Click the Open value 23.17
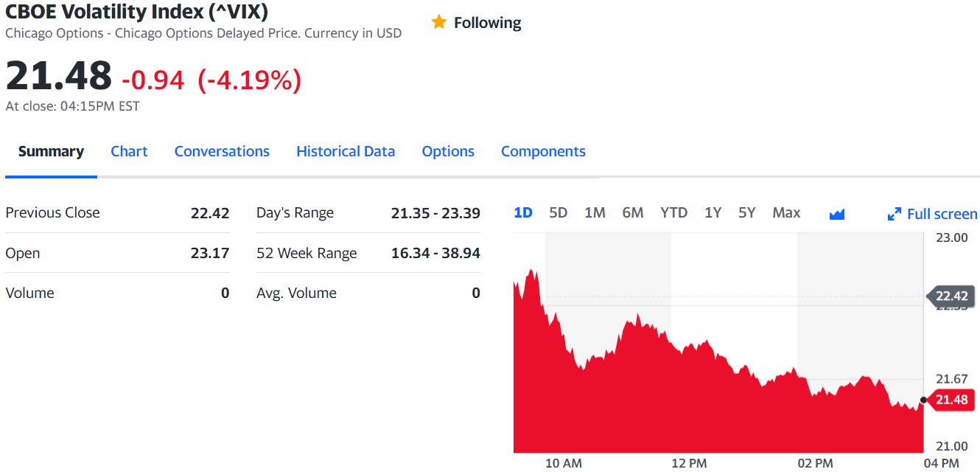The width and height of the screenshot is (980, 472). pos(210,253)
